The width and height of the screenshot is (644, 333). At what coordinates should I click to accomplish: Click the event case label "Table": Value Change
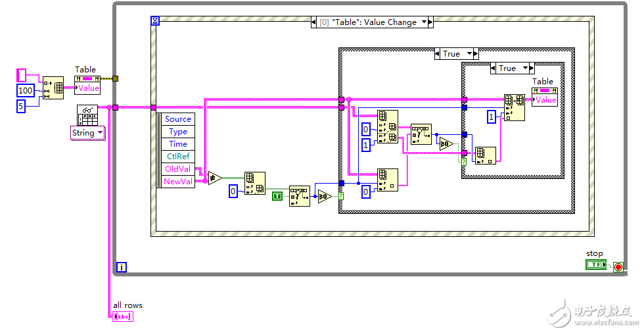coord(375,22)
